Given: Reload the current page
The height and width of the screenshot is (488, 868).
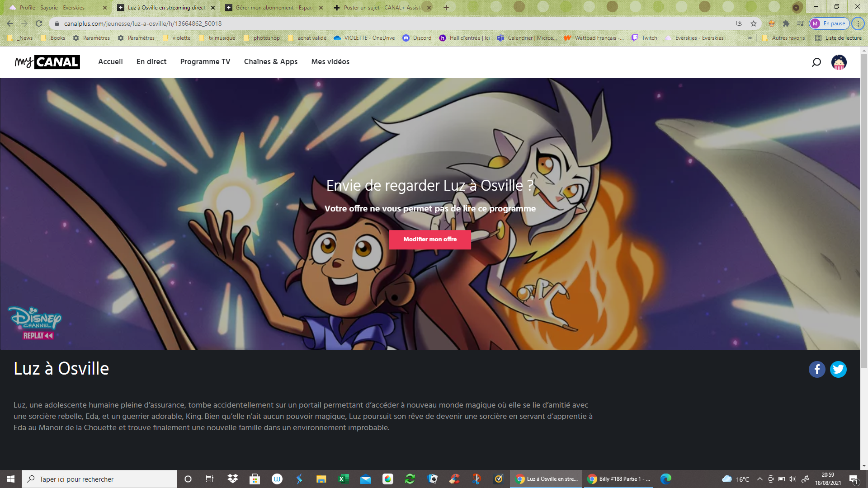Looking at the screenshot, I should click(39, 23).
